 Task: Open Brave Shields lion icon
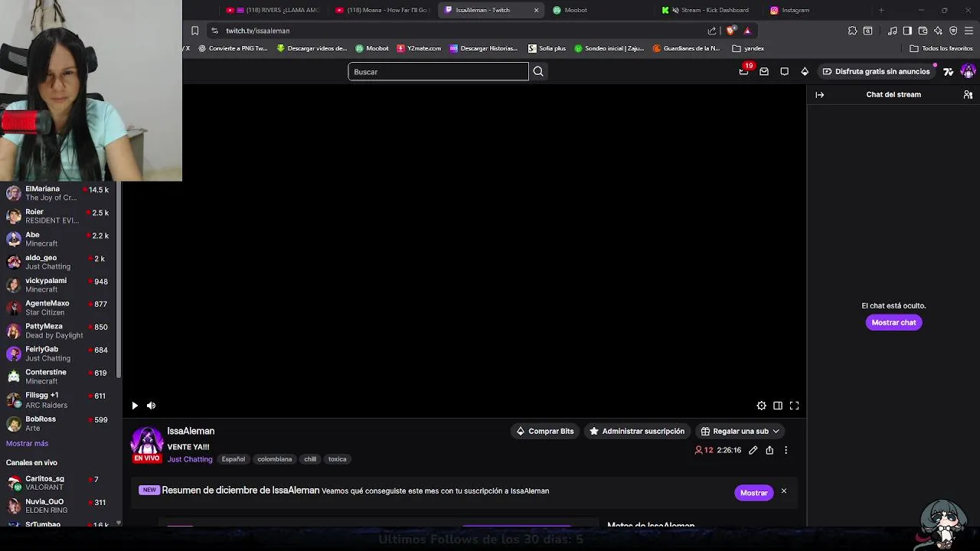(x=730, y=31)
